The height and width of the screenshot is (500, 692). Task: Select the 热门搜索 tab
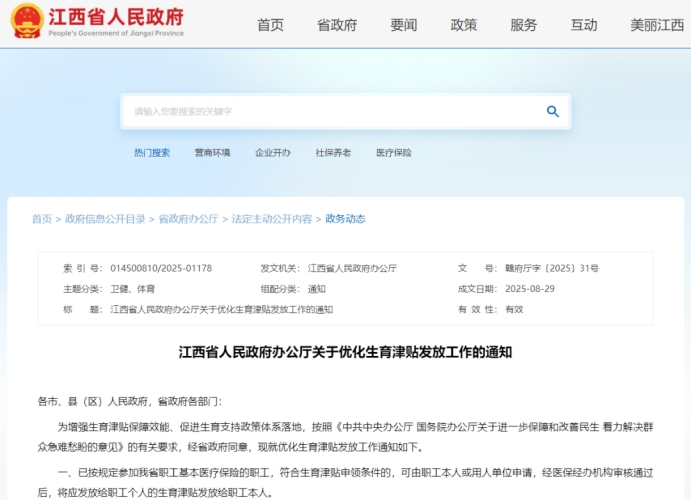coord(152,153)
